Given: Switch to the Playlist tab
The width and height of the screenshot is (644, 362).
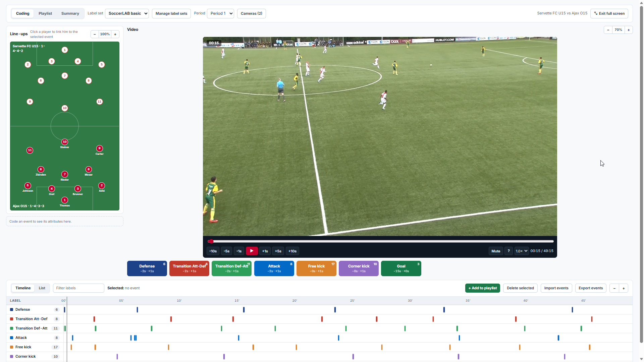Looking at the screenshot, I should pos(45,13).
